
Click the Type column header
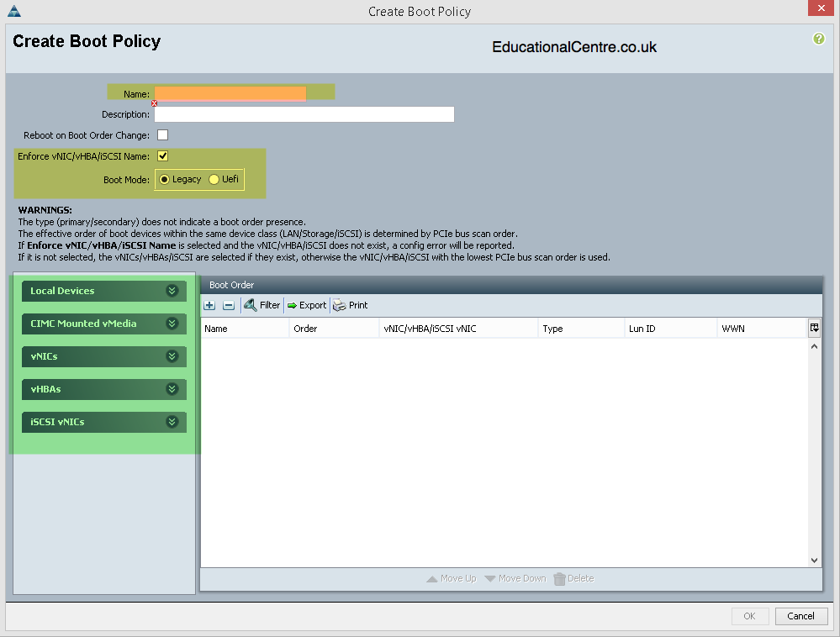(581, 329)
